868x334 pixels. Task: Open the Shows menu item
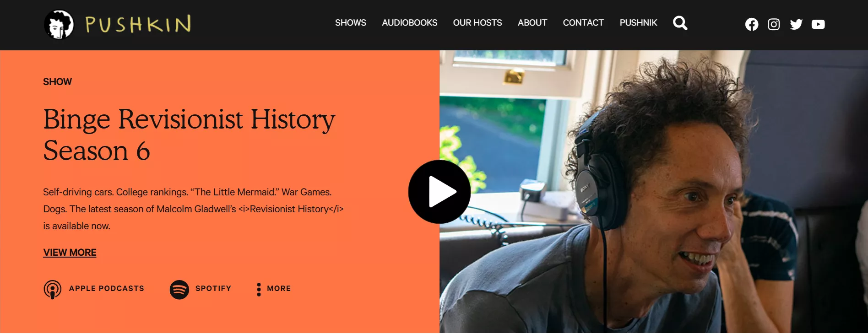click(351, 23)
